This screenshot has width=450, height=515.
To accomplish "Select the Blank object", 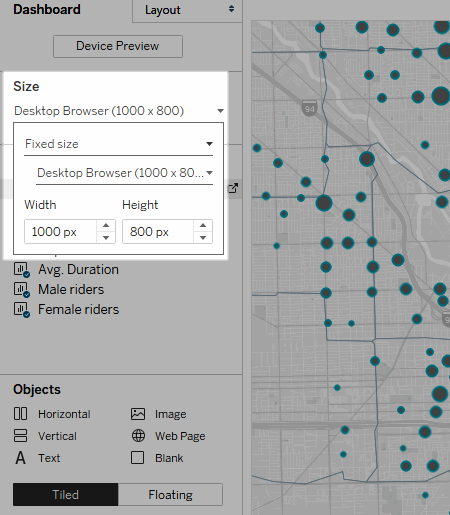I will (x=157, y=458).
